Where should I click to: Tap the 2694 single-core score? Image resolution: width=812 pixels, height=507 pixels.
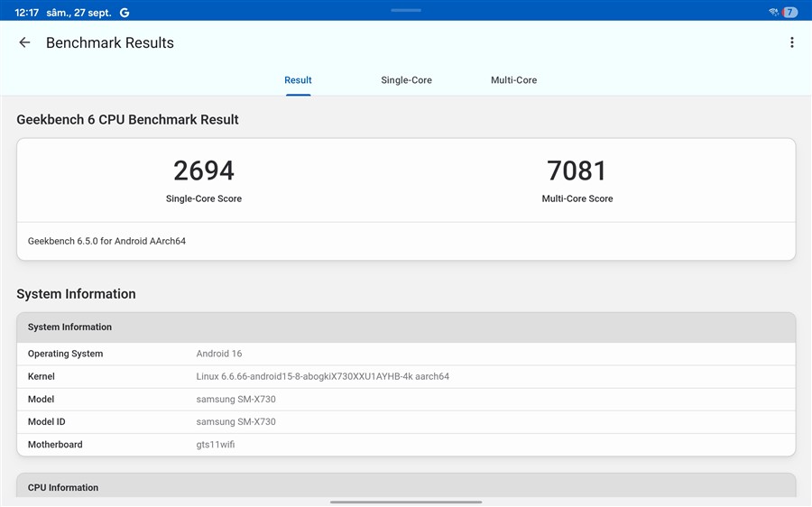pos(204,171)
